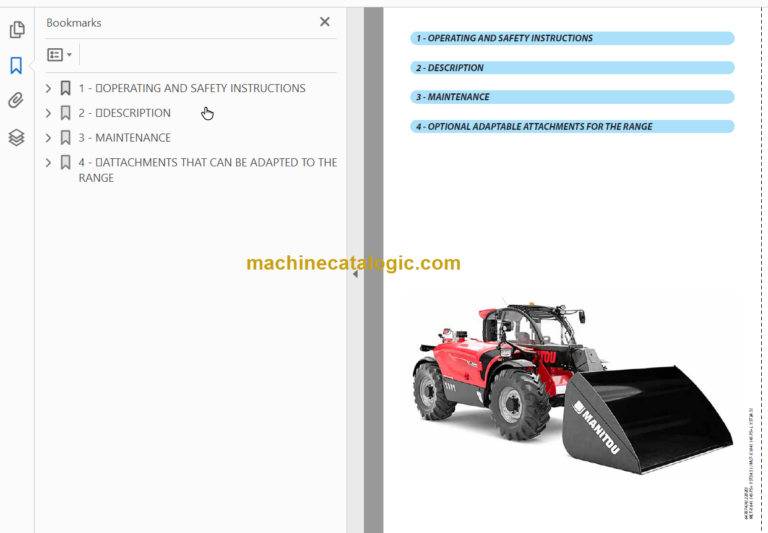Click the Bookmarks panel title
Image resolution: width=768 pixels, height=533 pixels.
click(x=74, y=23)
